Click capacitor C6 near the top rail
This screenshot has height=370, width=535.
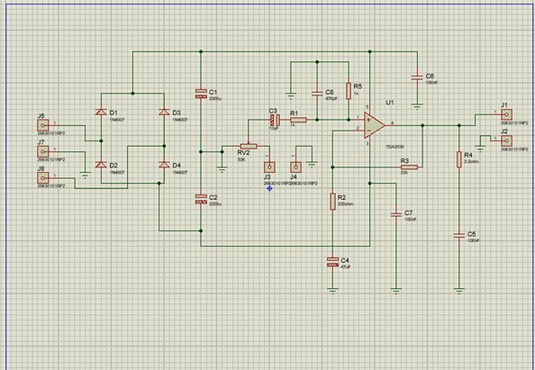pos(417,77)
